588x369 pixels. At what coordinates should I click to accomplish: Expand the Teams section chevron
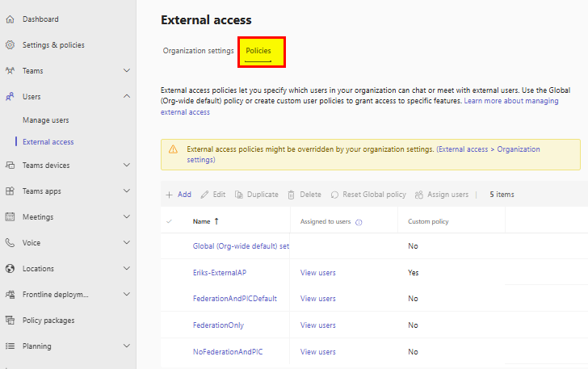[x=127, y=71]
